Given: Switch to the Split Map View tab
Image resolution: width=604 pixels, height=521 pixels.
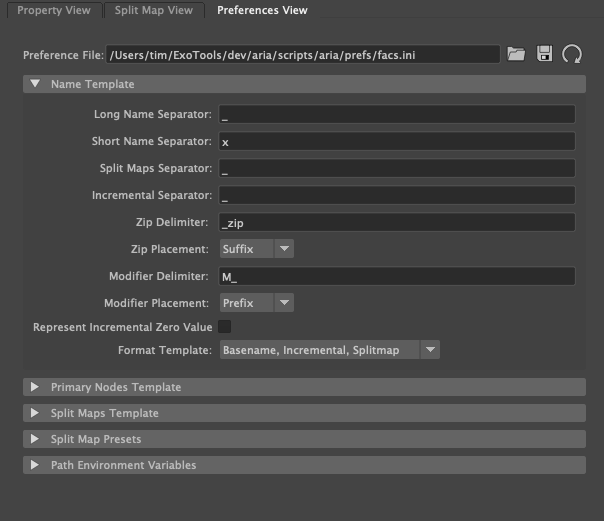Looking at the screenshot, I should (x=154, y=10).
